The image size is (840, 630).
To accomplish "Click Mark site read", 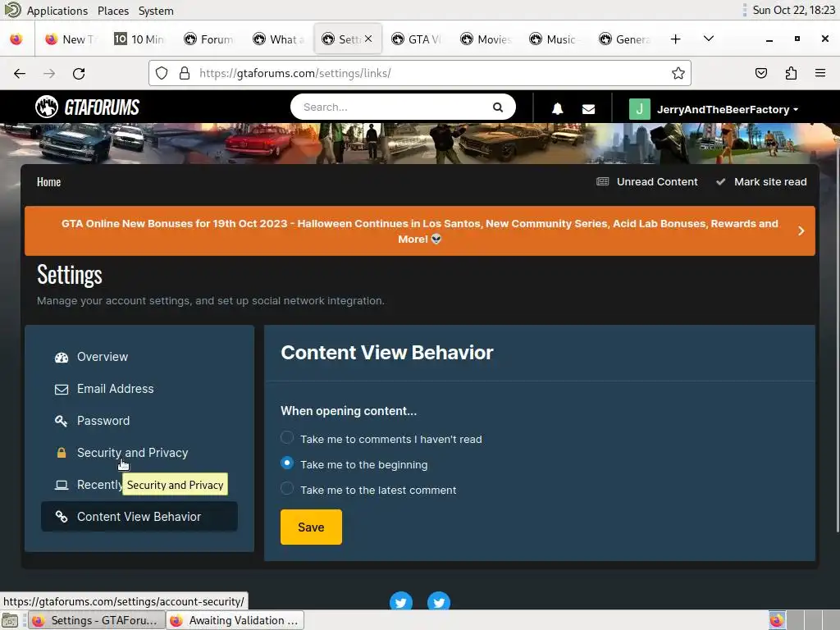I will click(x=762, y=181).
